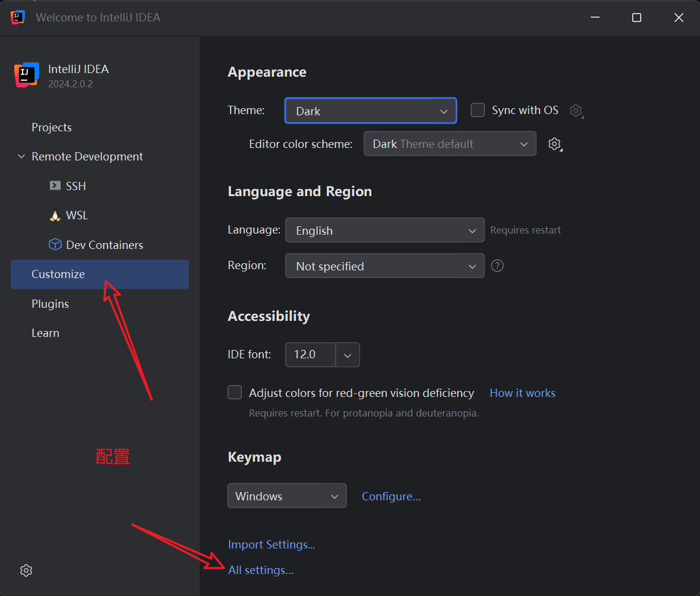Open the Theme dropdown showing Dark
This screenshot has width=700, height=596.
tap(370, 111)
